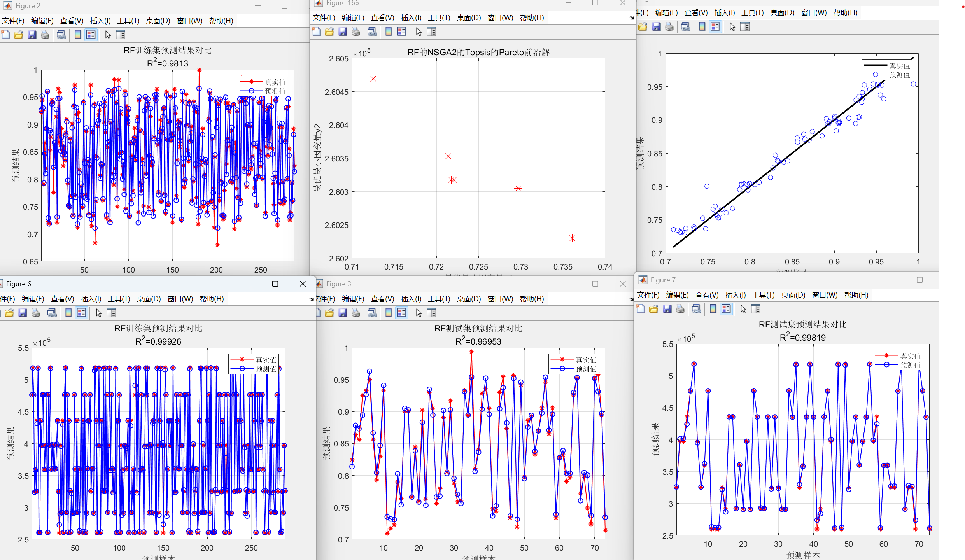Click dock arrow at Figure 166 menu bar
This screenshot has width=965, height=560.
point(632,18)
